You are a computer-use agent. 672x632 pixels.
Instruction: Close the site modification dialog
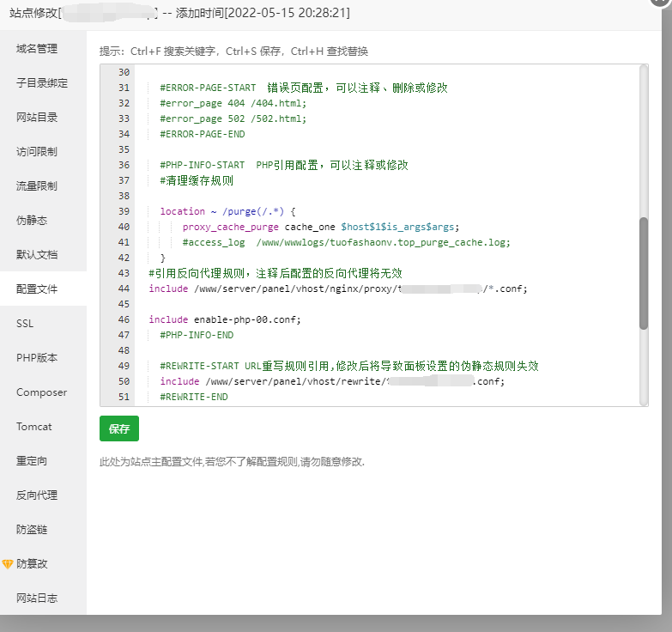point(661,2)
